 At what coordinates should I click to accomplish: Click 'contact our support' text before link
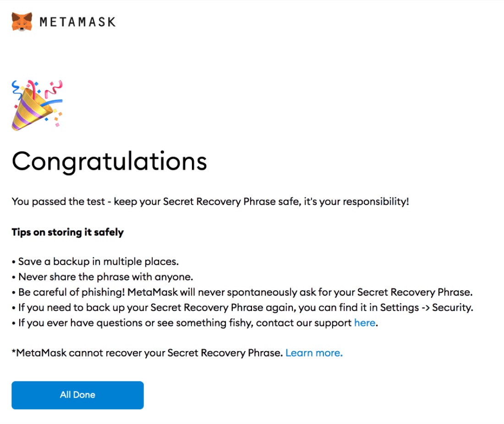coord(304,323)
